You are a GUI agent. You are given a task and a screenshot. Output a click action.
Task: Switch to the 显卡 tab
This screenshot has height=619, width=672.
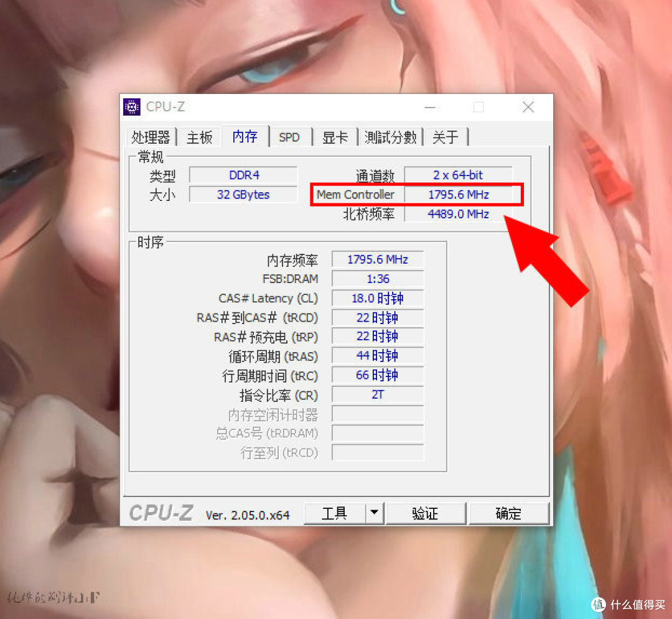pos(335,137)
